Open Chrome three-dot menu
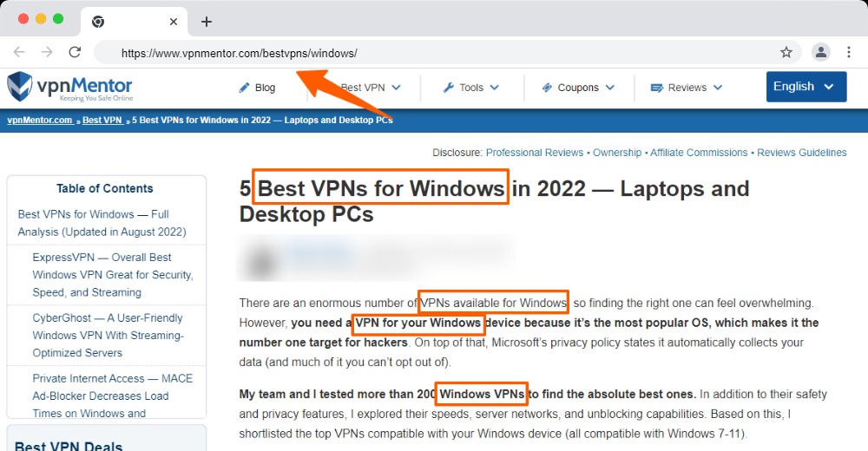 pos(849,52)
